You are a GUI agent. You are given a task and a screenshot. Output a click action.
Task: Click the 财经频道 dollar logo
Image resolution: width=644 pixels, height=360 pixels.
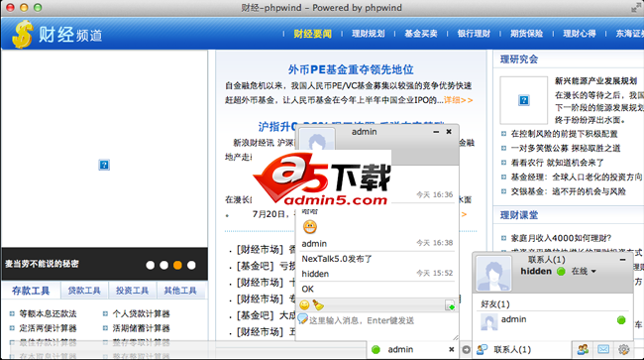[22, 35]
